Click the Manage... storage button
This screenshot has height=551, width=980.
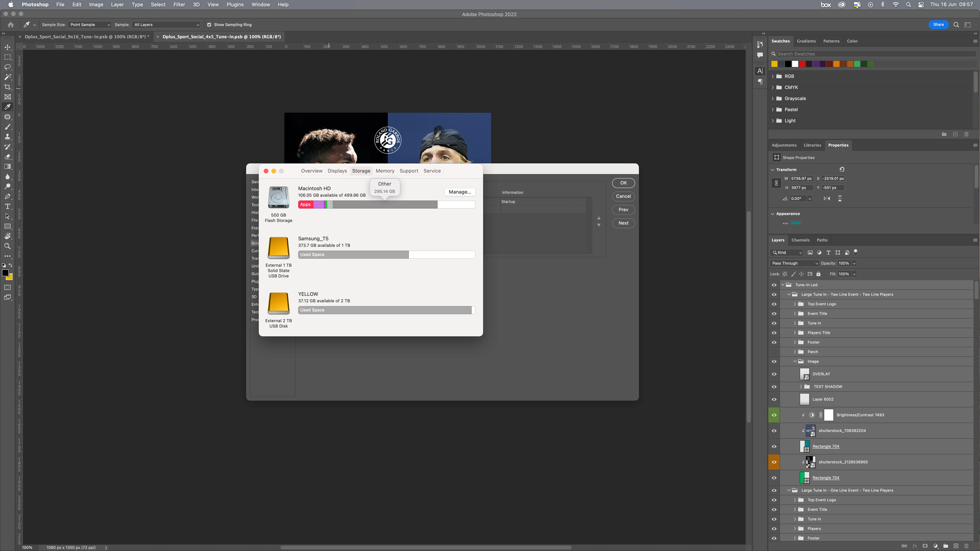(x=460, y=192)
